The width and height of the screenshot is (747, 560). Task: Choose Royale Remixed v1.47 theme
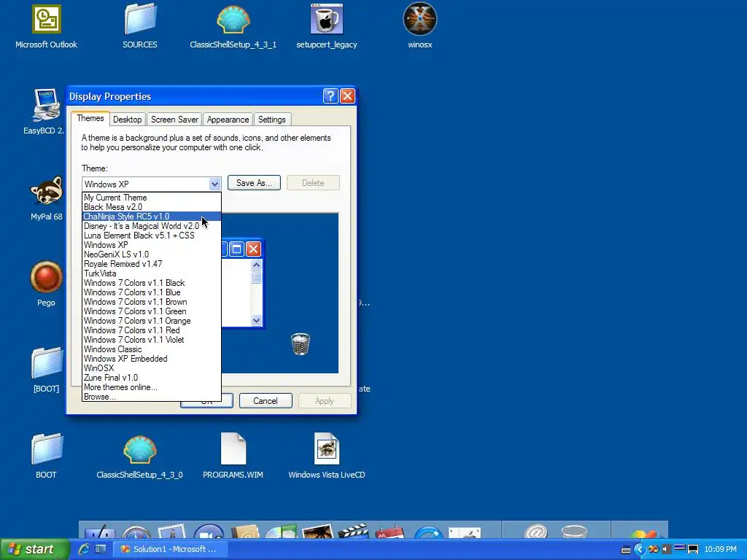[x=152, y=264]
